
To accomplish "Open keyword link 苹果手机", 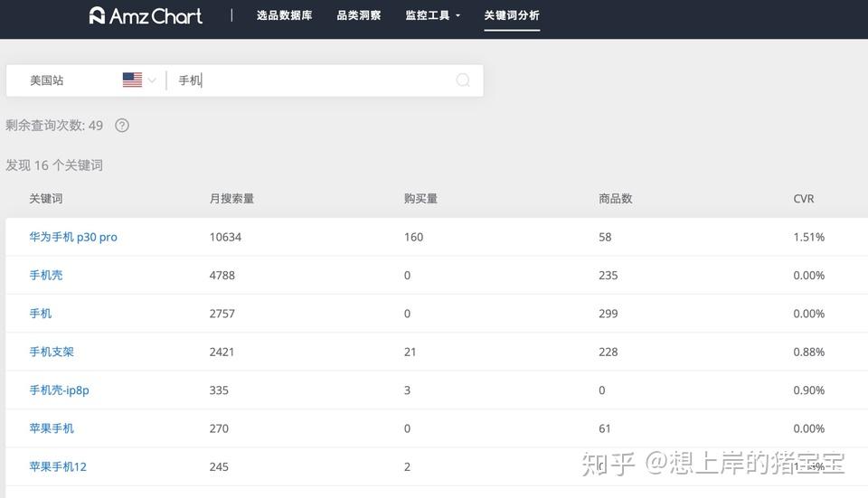I will (x=52, y=428).
